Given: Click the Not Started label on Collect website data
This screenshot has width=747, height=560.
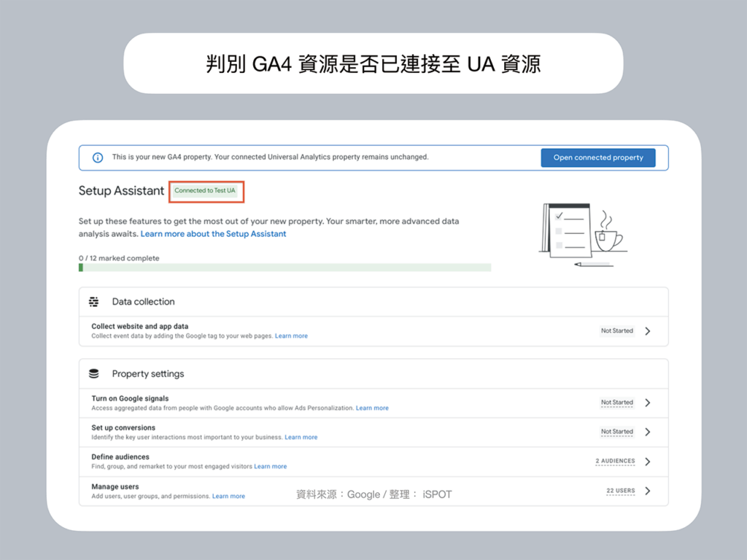Looking at the screenshot, I should (x=616, y=330).
